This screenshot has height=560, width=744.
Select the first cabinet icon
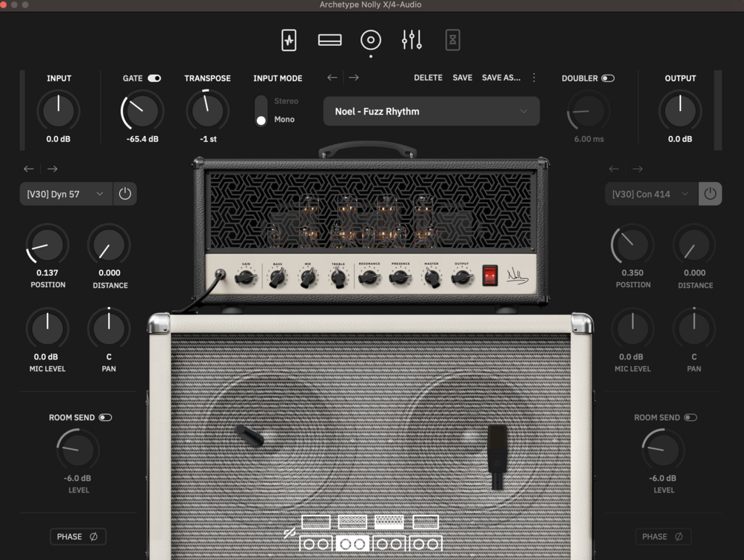[316, 544]
